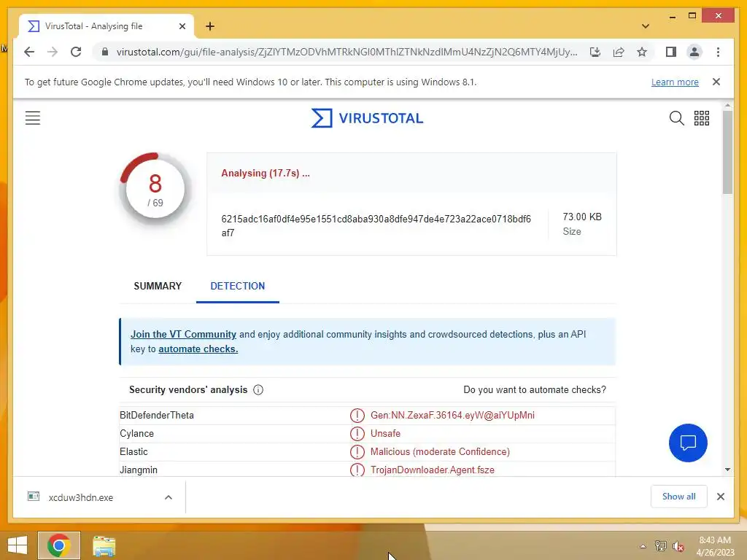The image size is (747, 560).
Task: Click the muted volume tray icon
Action: (678, 546)
